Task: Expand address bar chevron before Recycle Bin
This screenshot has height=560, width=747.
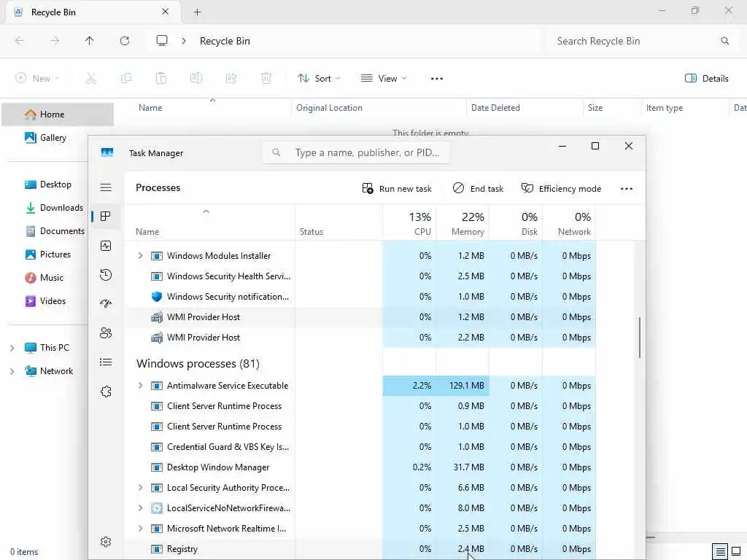Action: (x=184, y=41)
